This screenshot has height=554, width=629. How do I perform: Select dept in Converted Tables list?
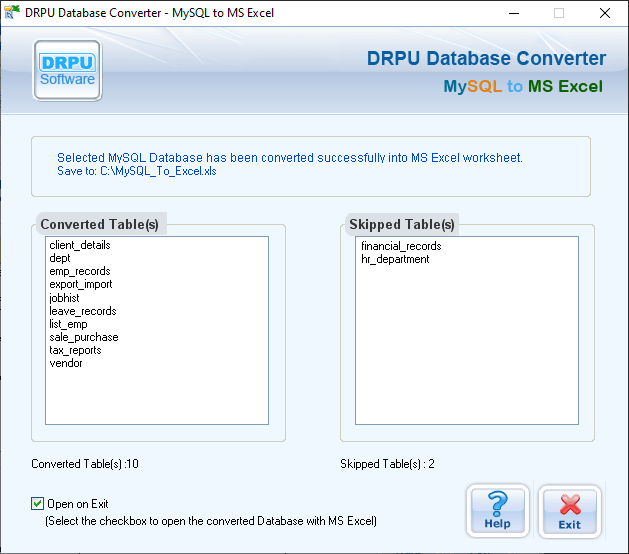coord(60,258)
